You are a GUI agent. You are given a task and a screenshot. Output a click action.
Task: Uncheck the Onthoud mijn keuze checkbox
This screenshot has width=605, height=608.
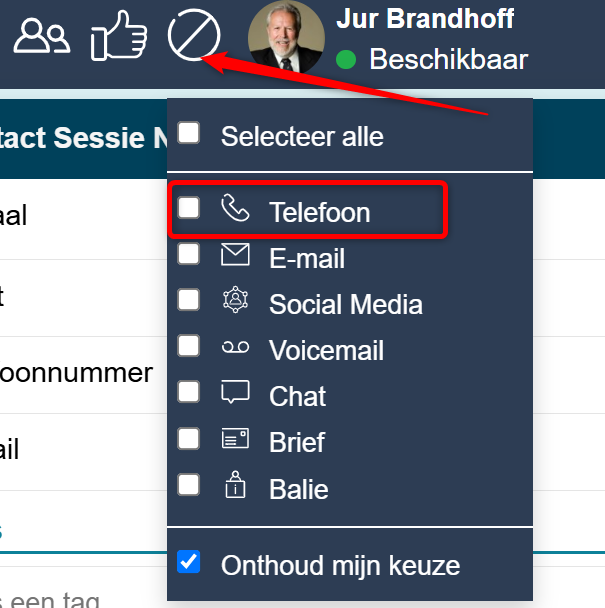[x=188, y=561]
